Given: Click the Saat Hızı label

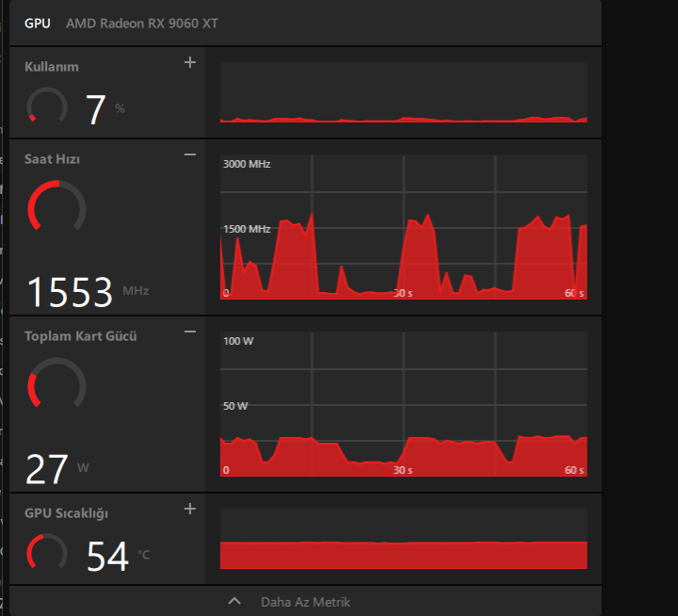Looking at the screenshot, I should click(52, 159).
